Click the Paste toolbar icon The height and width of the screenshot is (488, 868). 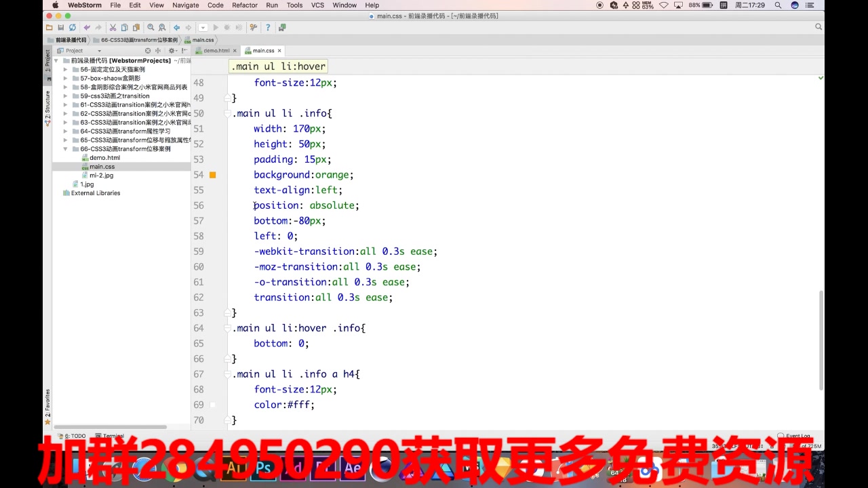coord(136,28)
